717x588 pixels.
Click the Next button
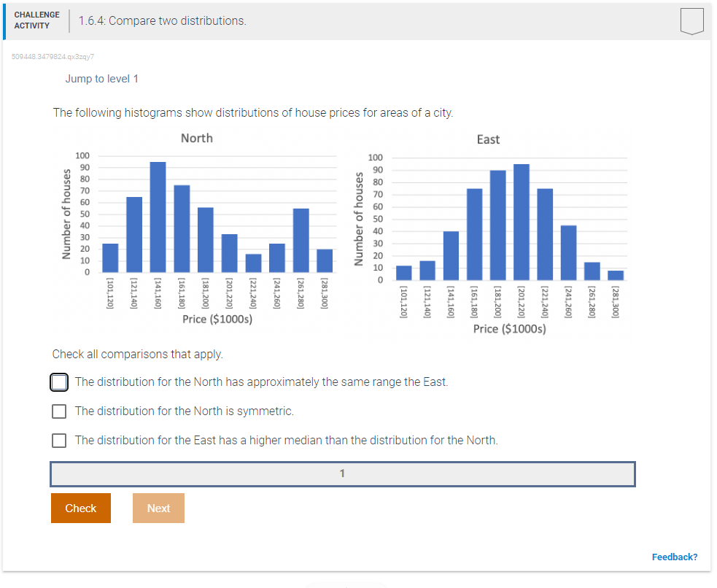click(x=158, y=508)
